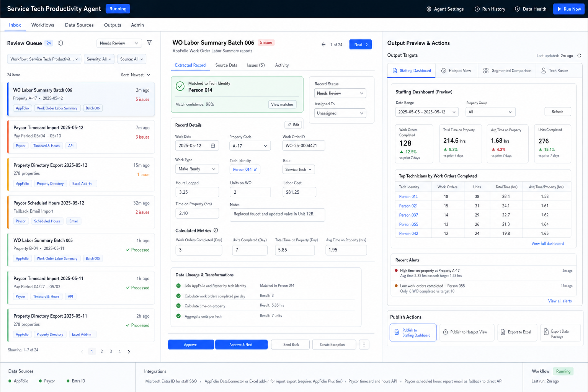
Task: Open the Issues (5) record tab
Action: click(x=256, y=65)
